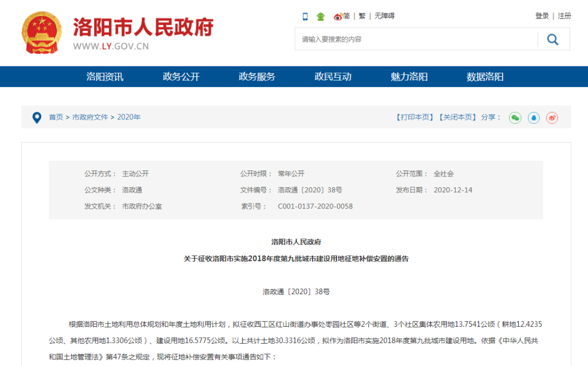Open the 无障碍 accessibility mode link
This screenshot has height=366, width=588.
point(384,16)
